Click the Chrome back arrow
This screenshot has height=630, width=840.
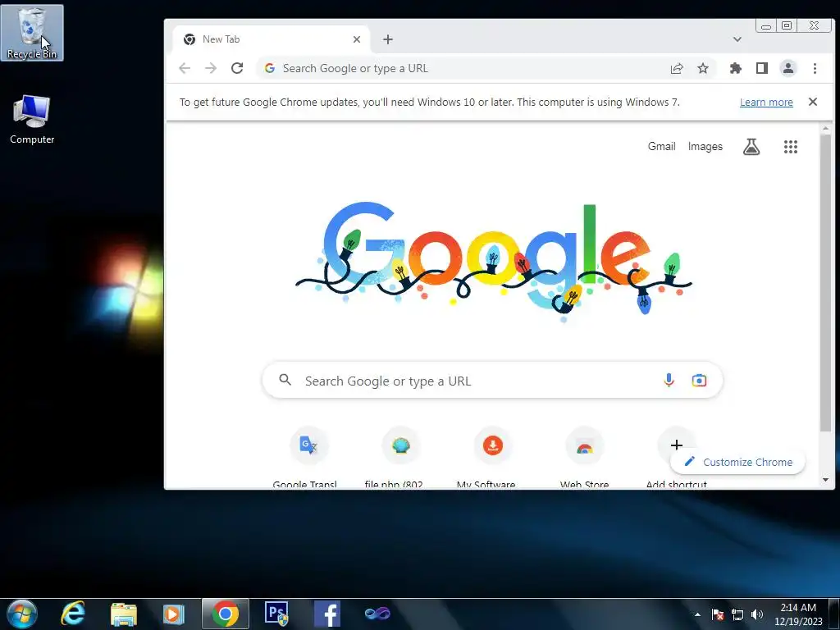pyautogui.click(x=185, y=68)
